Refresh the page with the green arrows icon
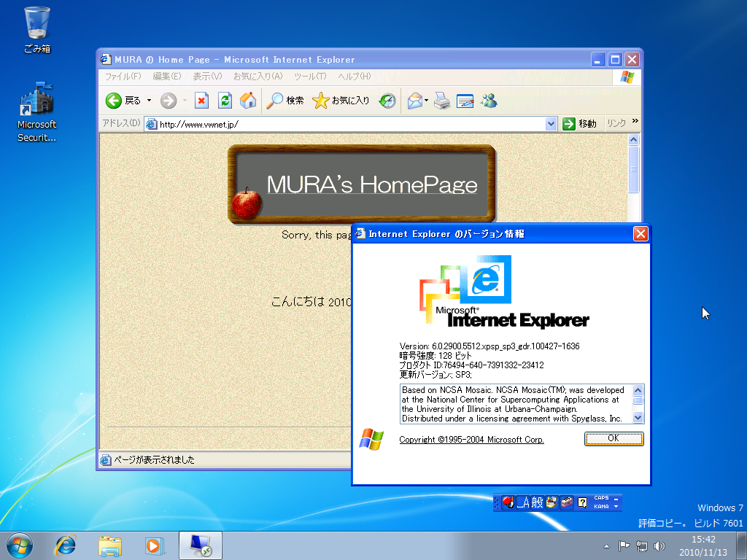Viewport: 747px width, 560px height. click(225, 101)
